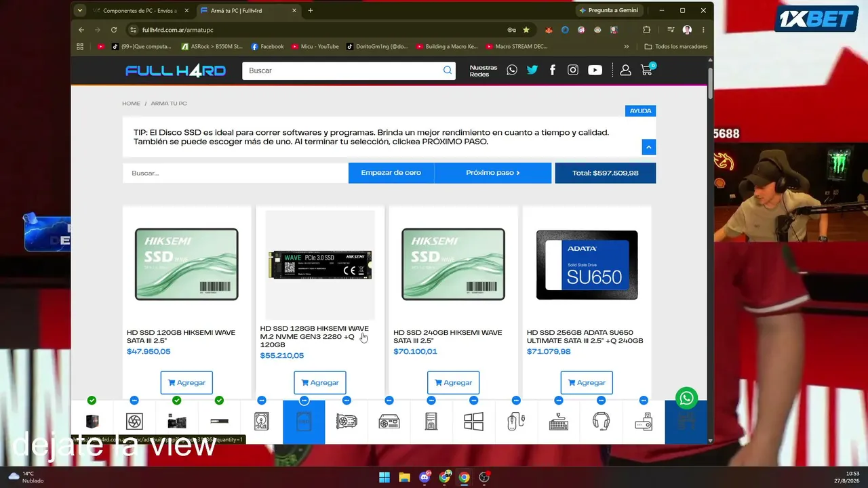Switch to the Componentes de PC tab

pos(141,11)
